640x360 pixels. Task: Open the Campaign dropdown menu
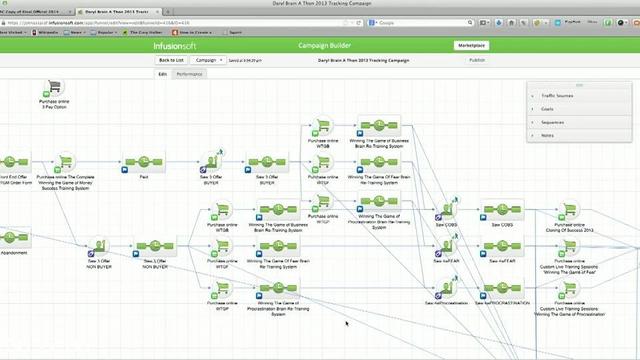click(x=208, y=60)
